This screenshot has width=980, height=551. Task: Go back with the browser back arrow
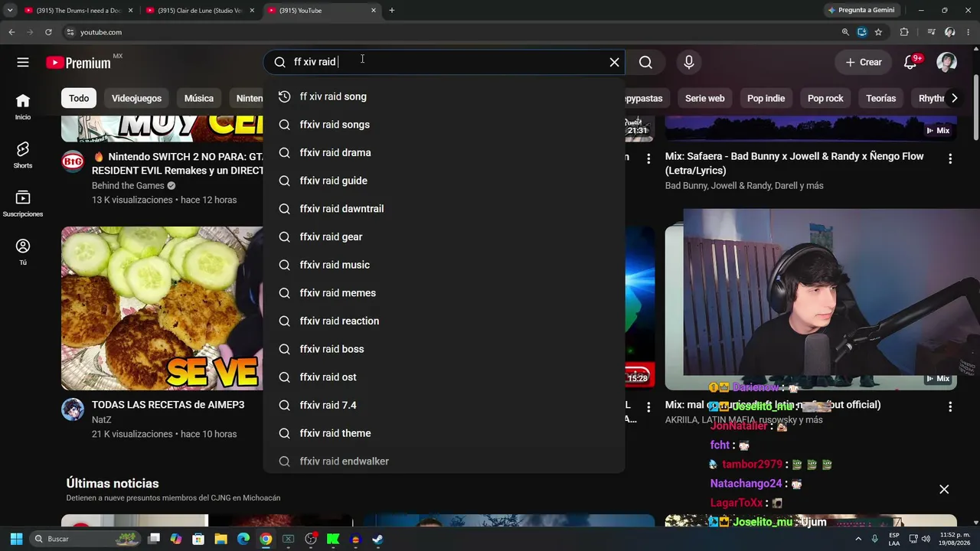[x=11, y=32]
